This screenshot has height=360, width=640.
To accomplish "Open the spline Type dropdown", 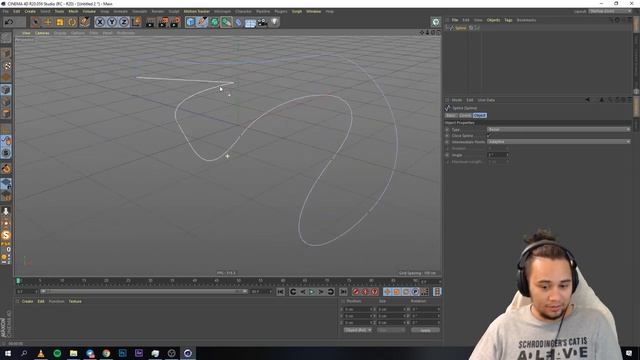I will coord(558,129).
